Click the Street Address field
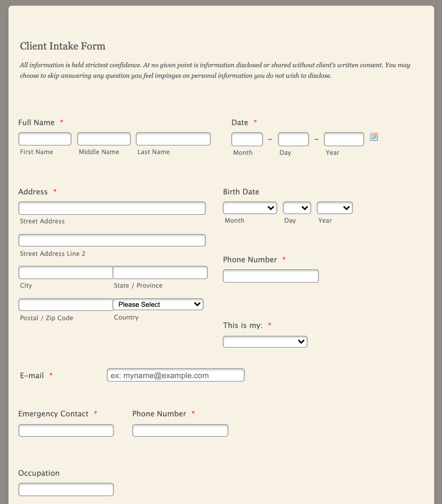 click(112, 208)
